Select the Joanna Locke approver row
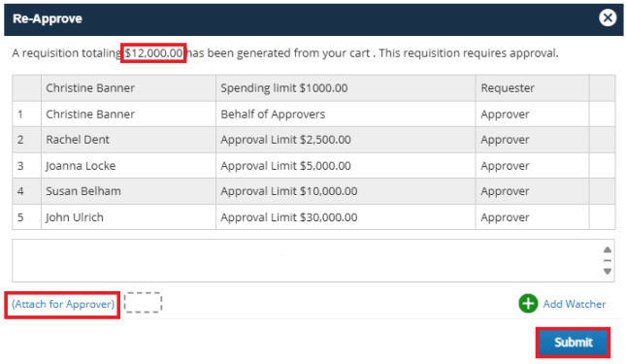 [x=313, y=166]
